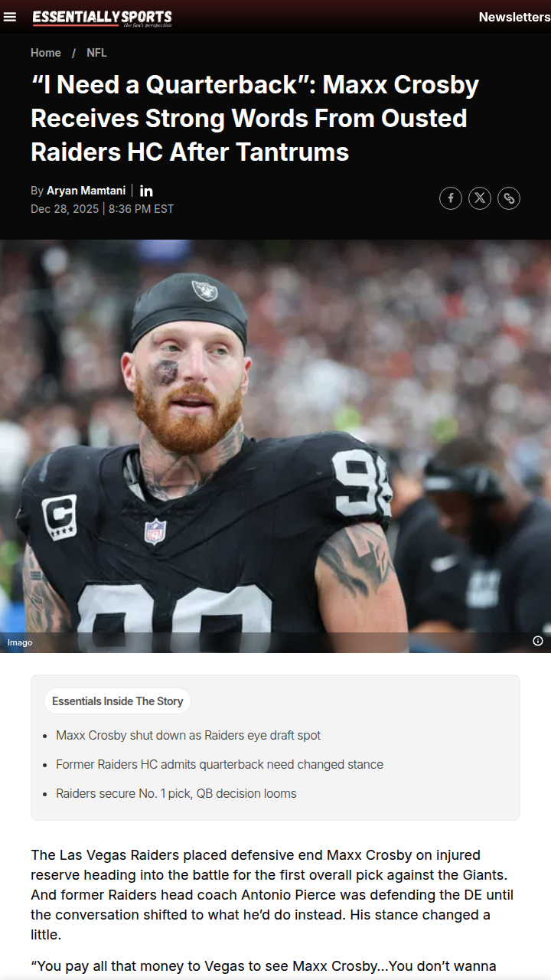The image size is (551, 980).
Task: Click the Maxx Crosby hero photo
Action: 275,446
